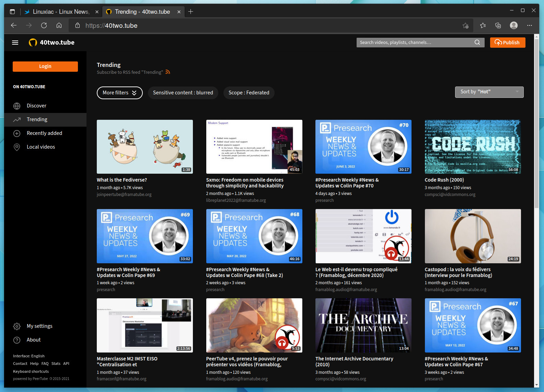Switch to the Linuxiac - Linux News tab
This screenshot has height=392, width=544.
[x=61, y=12]
